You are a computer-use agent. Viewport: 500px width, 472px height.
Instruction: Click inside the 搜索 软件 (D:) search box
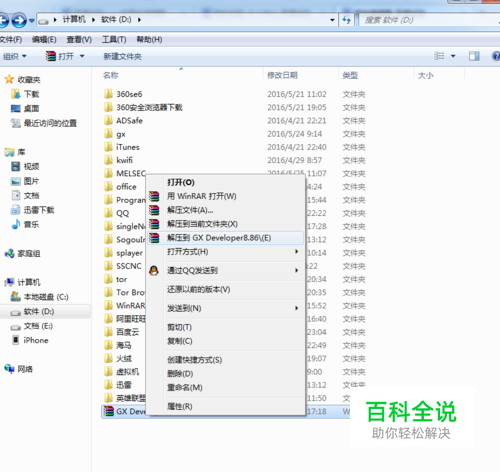(x=429, y=20)
